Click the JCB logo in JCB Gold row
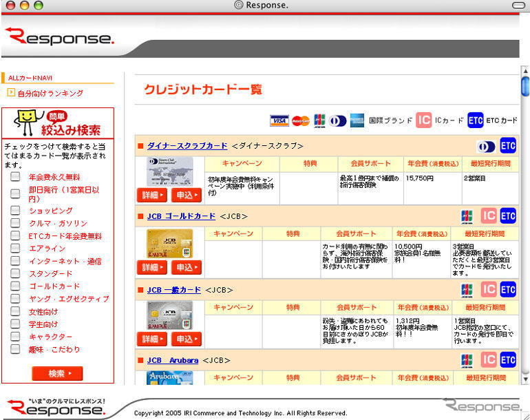The image size is (530, 420). (x=467, y=217)
